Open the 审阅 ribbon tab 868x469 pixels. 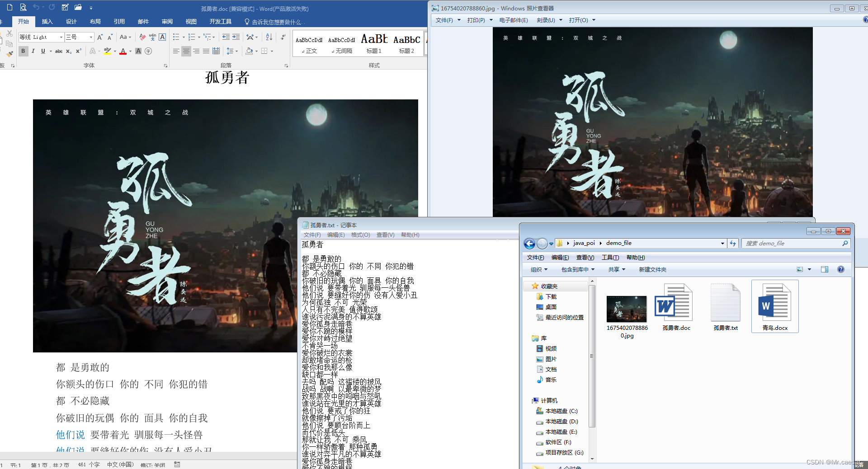(167, 21)
